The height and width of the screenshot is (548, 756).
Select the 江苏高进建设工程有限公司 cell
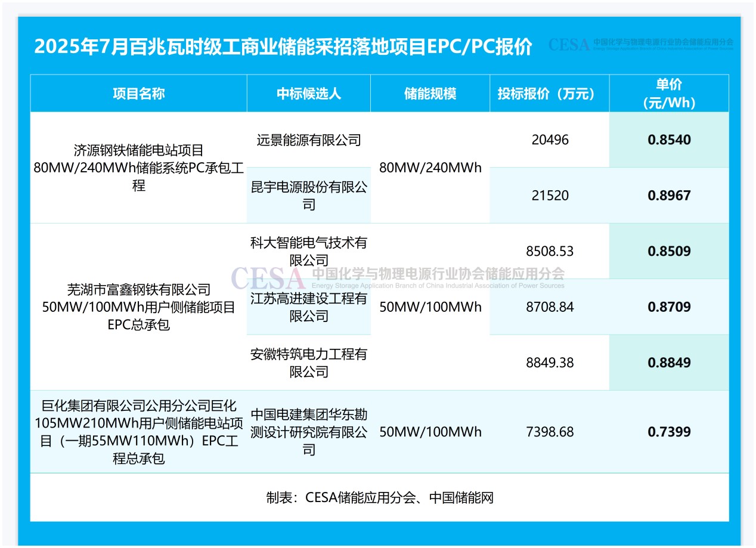coord(308,307)
